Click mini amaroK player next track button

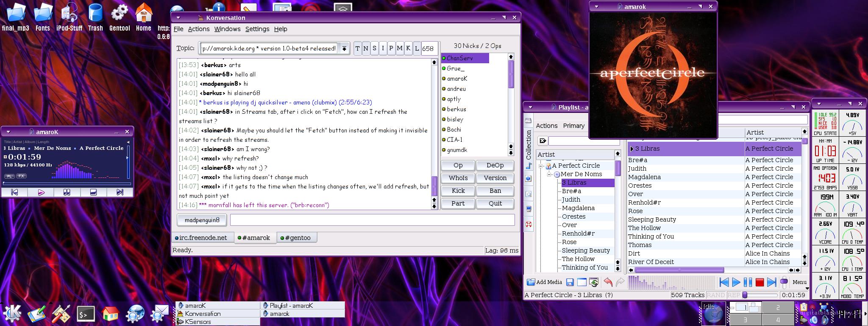coord(120,192)
